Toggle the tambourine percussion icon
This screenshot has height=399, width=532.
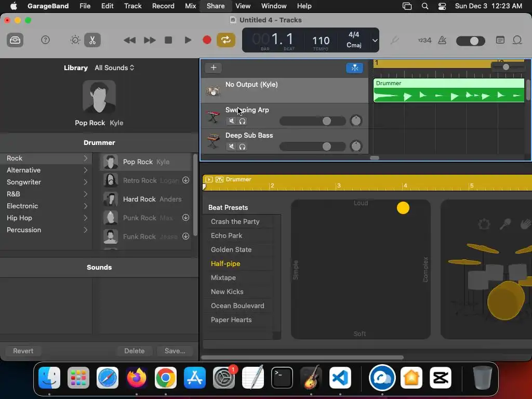[x=484, y=224]
